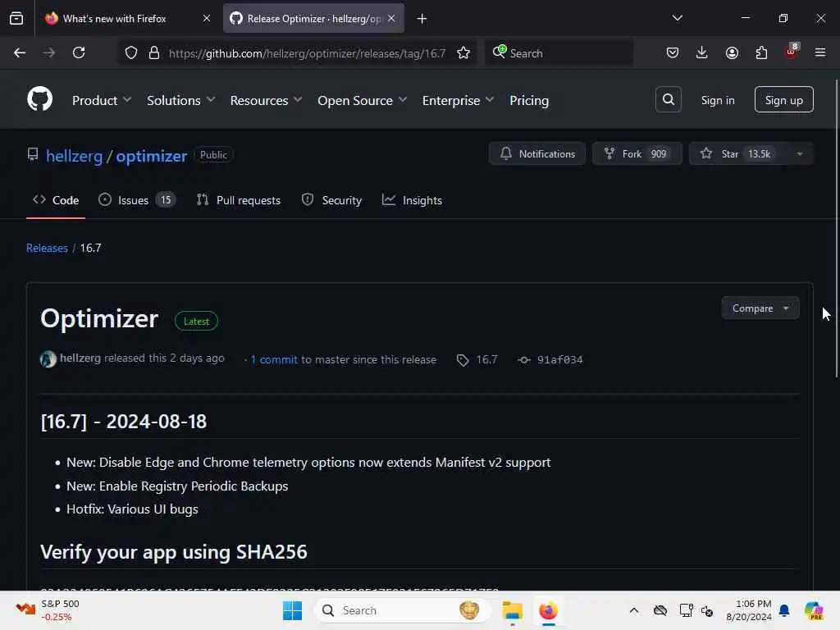Viewport: 840px width, 630px height.
Task: Click hellzerg avatar next to release info
Action: coord(48,359)
